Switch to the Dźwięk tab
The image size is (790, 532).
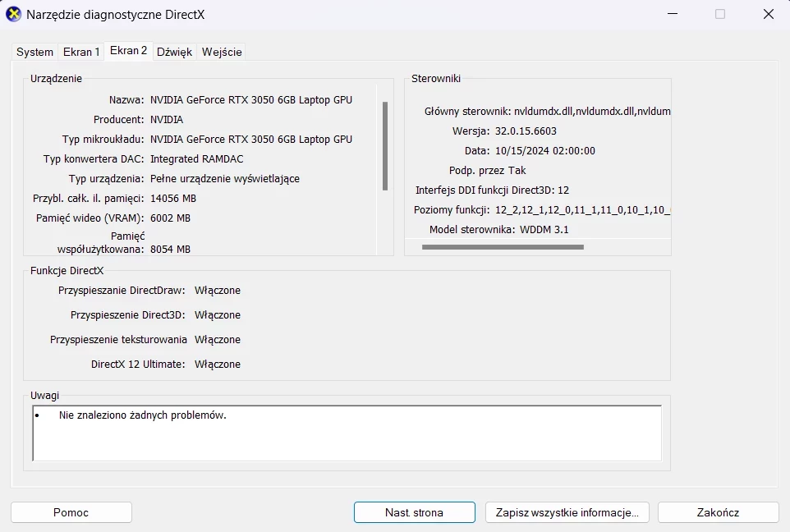pos(174,52)
